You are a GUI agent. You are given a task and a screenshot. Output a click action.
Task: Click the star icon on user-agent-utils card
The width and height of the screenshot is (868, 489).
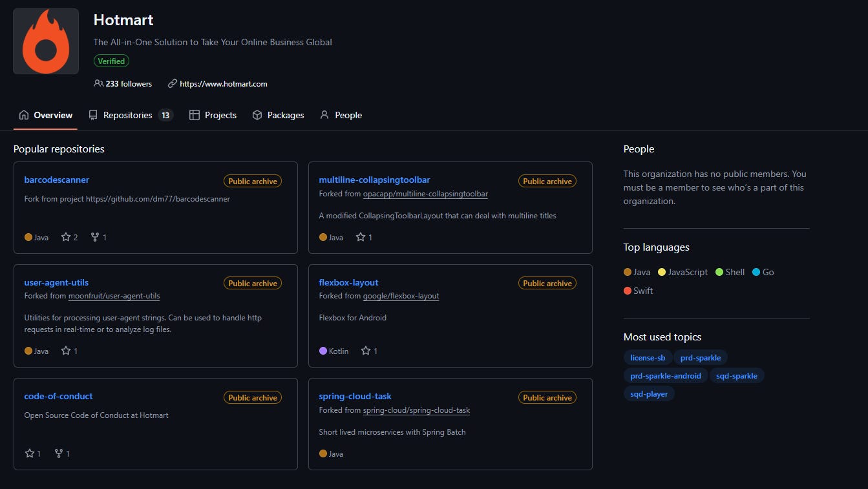point(66,351)
